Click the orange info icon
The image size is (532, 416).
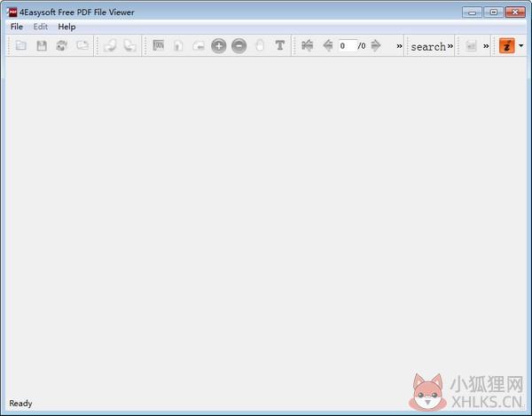507,45
